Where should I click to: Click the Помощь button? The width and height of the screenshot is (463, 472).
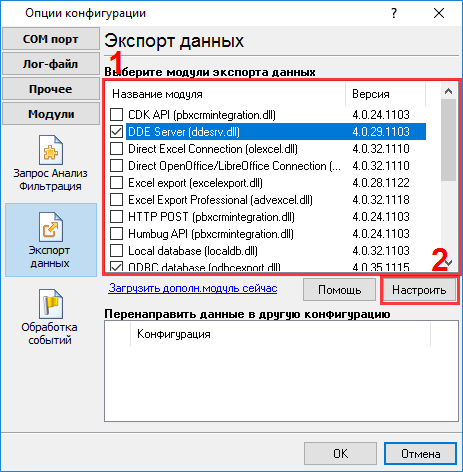(x=340, y=290)
